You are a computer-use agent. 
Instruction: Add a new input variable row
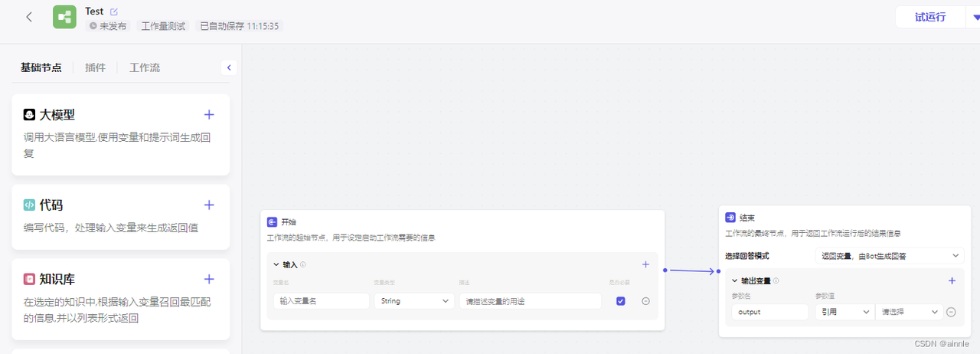click(x=645, y=264)
